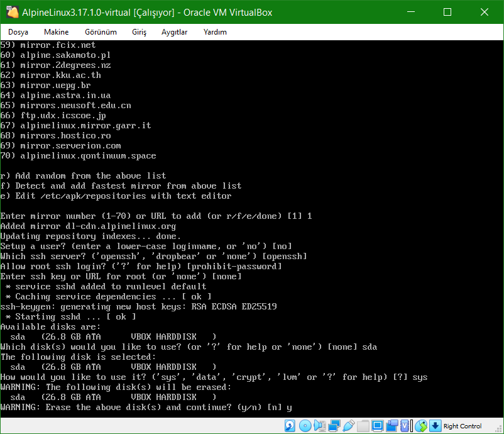Viewport: 504px width, 434px height.
Task: Click the 'Enter mirror number (1-70)' prompt line
Action: click(156, 216)
